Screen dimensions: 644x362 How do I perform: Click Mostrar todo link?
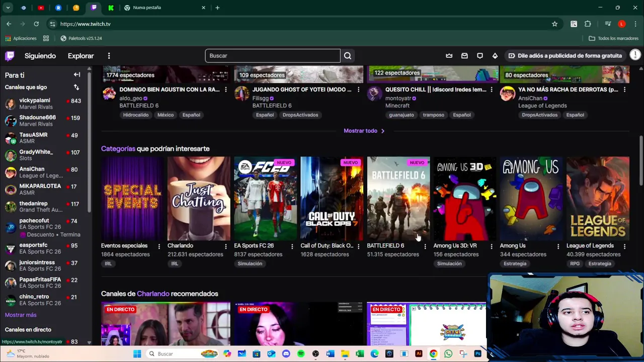[364, 131]
